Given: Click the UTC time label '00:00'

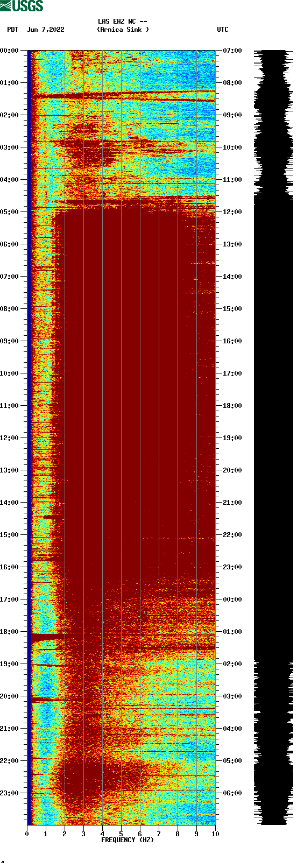Looking at the screenshot, I should pos(232,599).
